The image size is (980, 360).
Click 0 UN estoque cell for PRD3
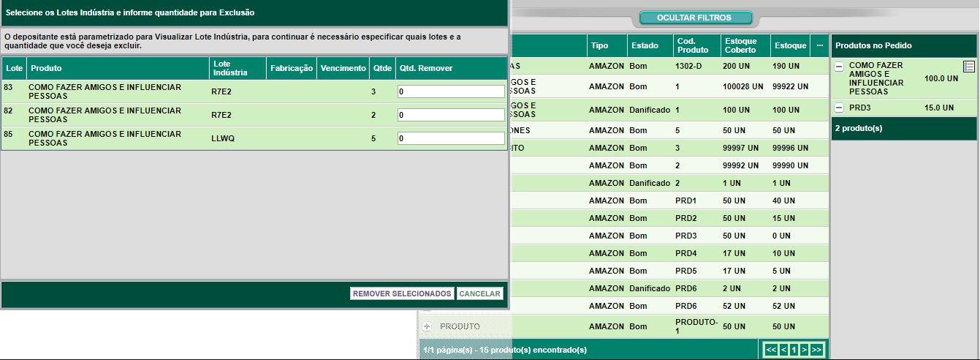(x=781, y=236)
